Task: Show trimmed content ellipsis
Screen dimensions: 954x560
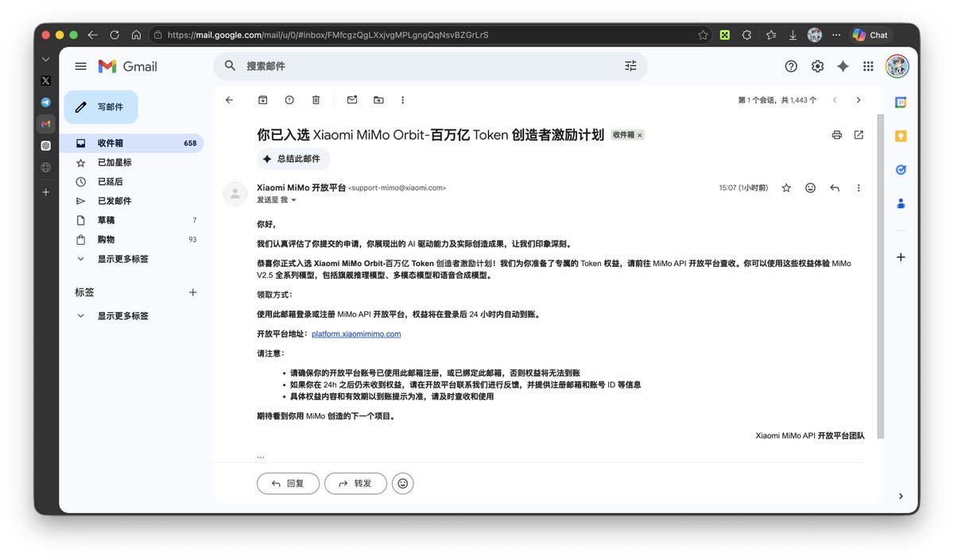Action: 261,456
